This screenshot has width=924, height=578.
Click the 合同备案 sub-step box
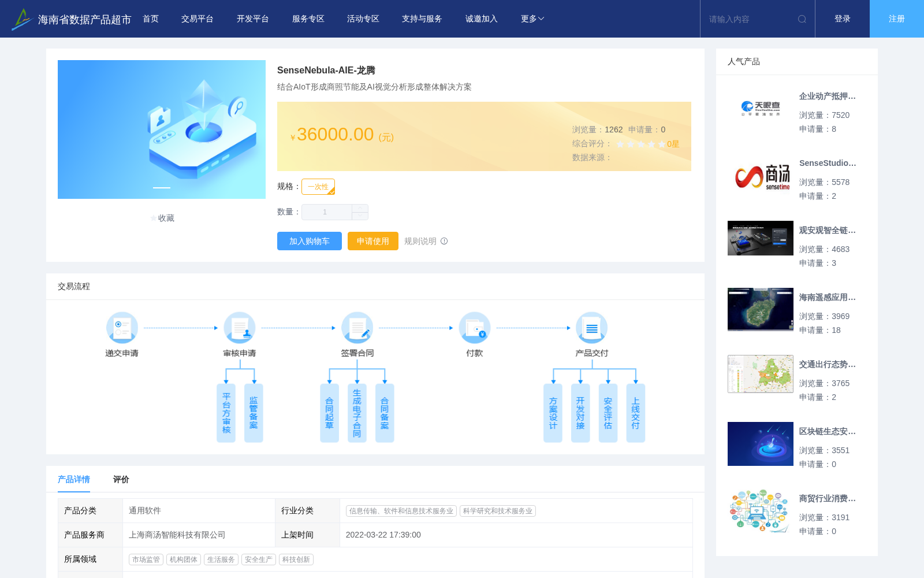[x=385, y=413]
